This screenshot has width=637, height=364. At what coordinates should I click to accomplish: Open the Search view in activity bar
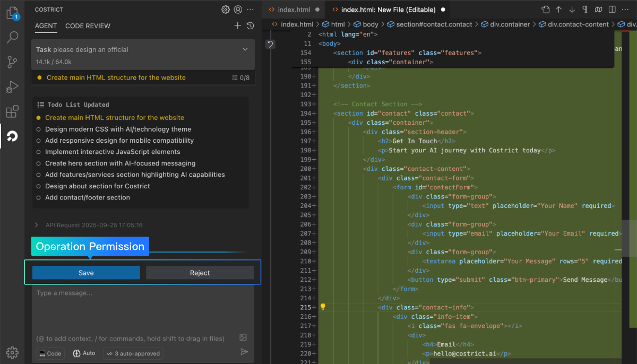pos(12,37)
